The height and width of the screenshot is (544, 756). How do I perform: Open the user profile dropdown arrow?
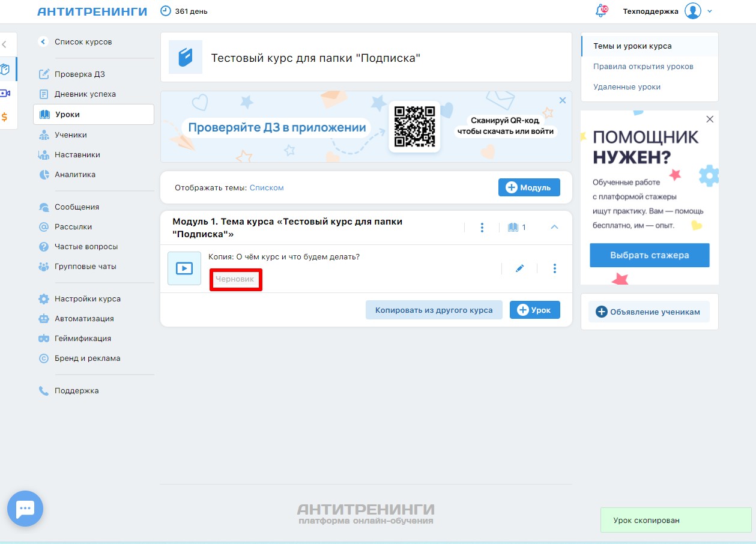[709, 11]
